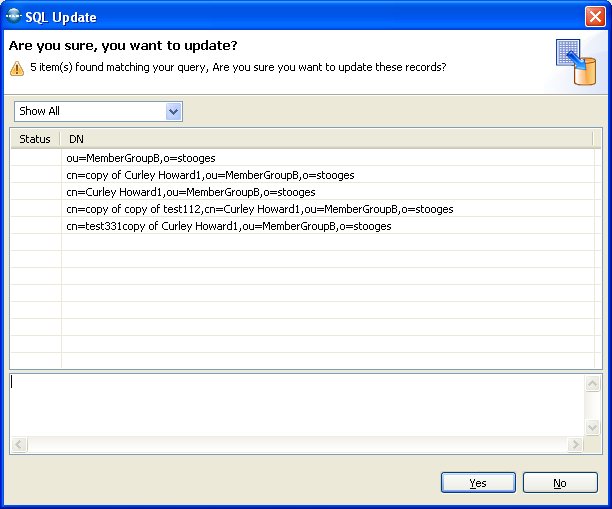Click the database update icon in header
This screenshot has height=509, width=612.
(575, 63)
